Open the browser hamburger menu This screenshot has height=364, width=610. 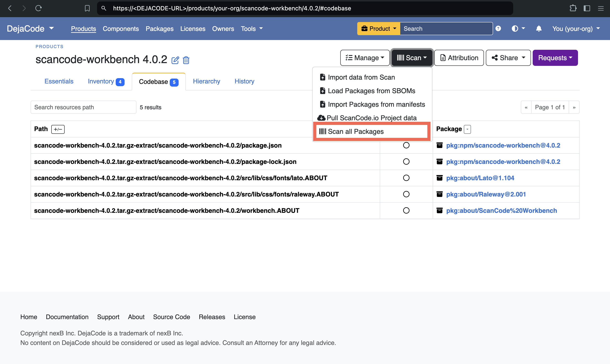(601, 8)
